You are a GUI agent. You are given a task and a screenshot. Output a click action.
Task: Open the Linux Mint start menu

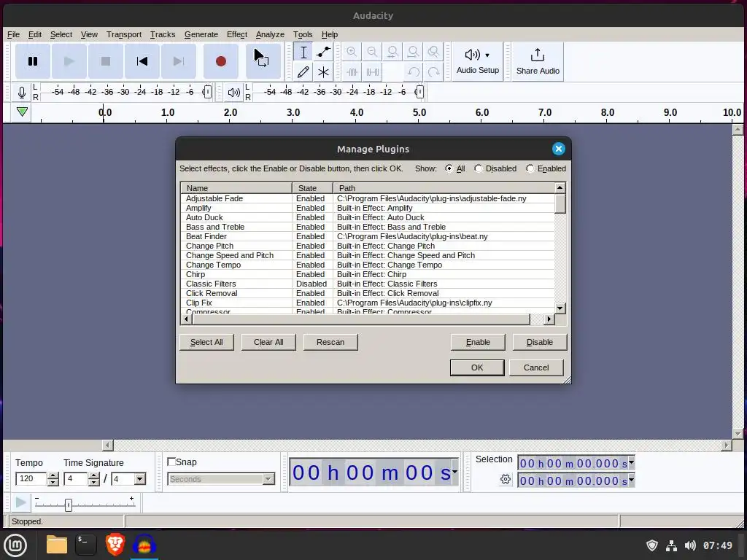pos(15,545)
